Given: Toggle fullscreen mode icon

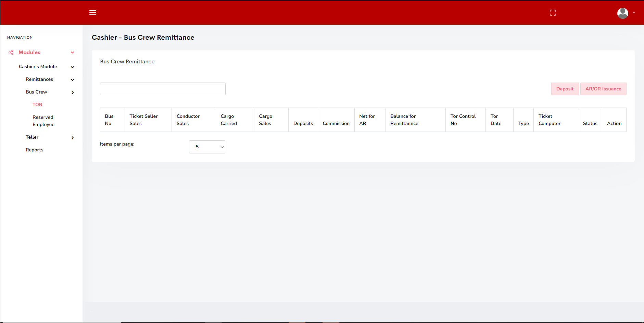Looking at the screenshot, I should (x=553, y=13).
